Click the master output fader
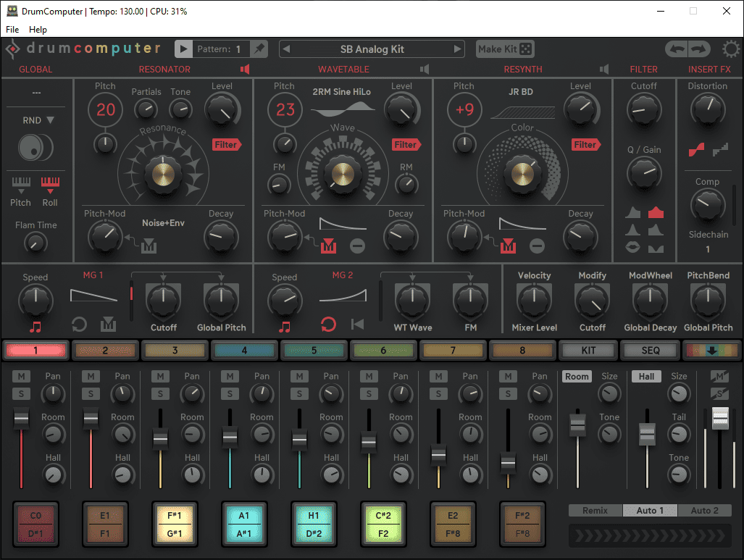The image size is (744, 560). 720,417
